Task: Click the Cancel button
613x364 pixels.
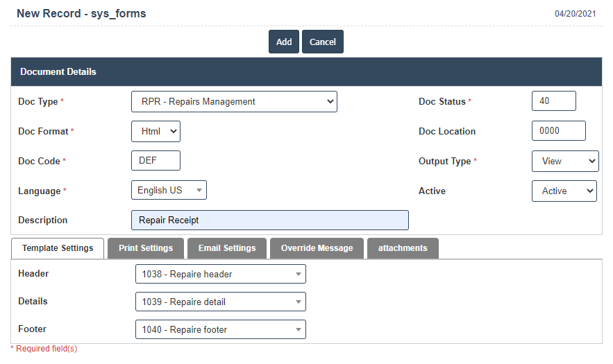Action: pos(322,42)
